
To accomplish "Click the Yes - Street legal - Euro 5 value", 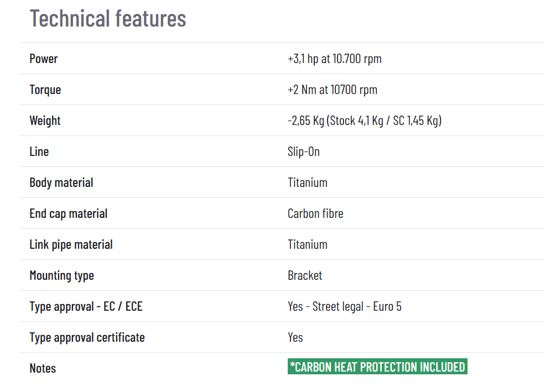I will [x=344, y=306].
